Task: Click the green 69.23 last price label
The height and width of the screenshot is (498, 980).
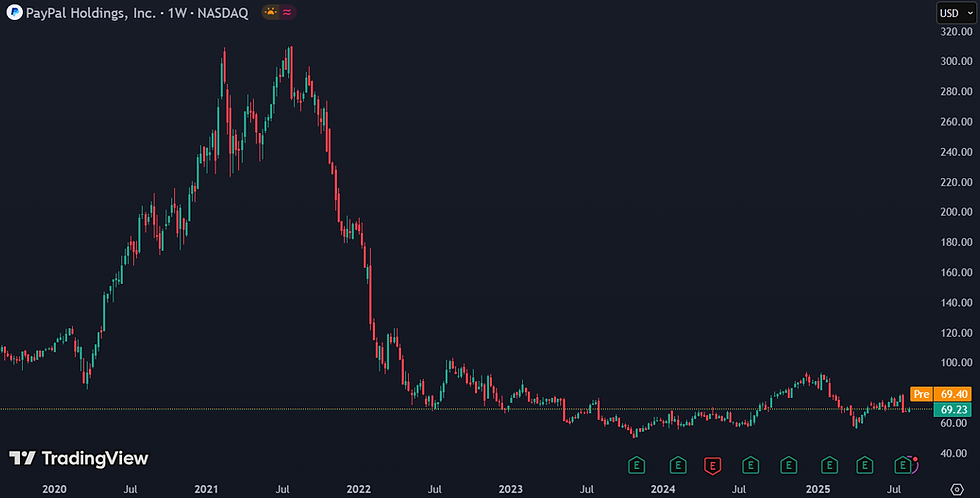Action: [952, 410]
